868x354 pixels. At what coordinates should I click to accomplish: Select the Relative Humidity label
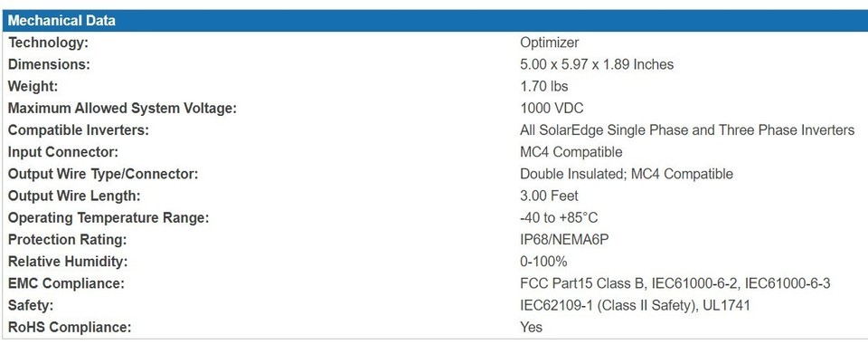click(68, 262)
